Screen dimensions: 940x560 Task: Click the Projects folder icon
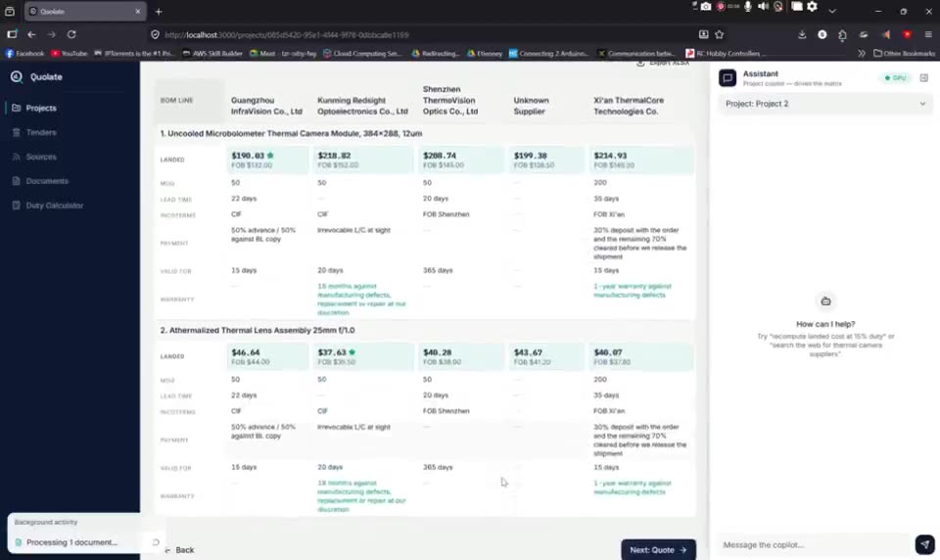point(17,108)
